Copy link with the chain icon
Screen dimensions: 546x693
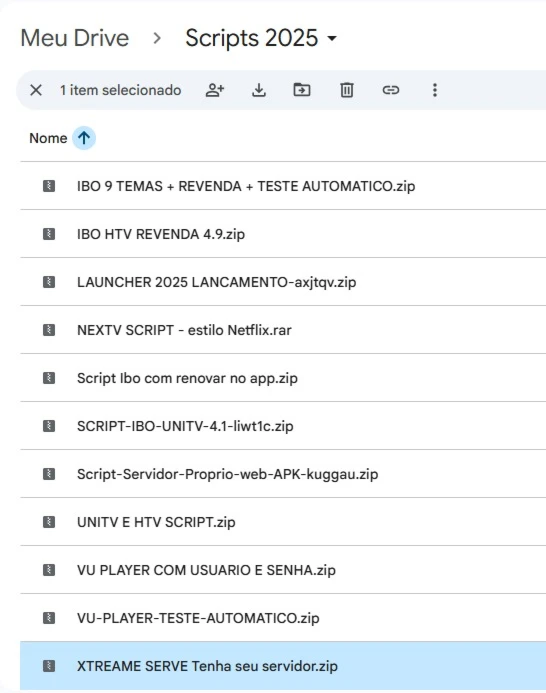pyautogui.click(x=391, y=90)
